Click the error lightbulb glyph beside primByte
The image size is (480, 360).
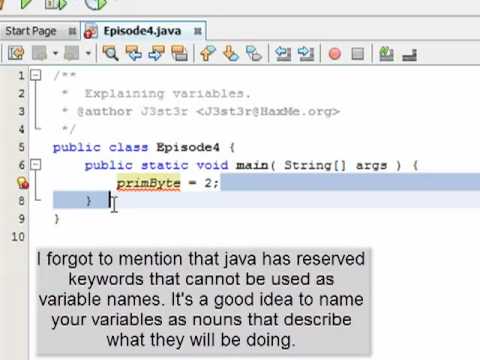pyautogui.click(x=23, y=183)
